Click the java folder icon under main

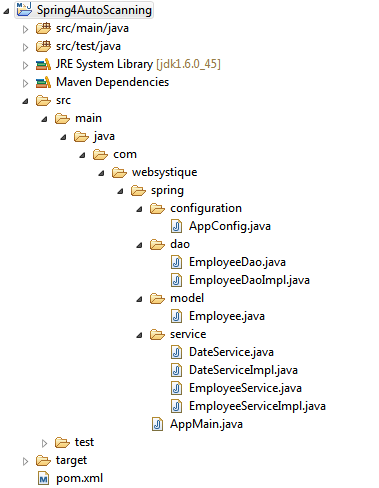point(81,136)
